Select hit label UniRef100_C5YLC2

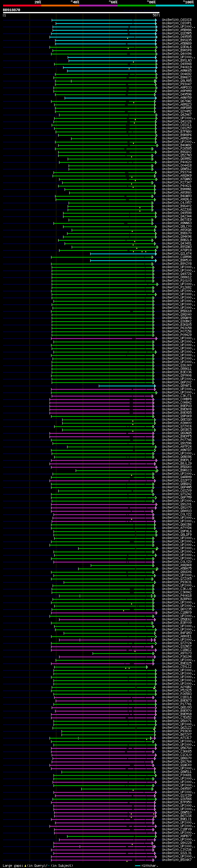pos(177,667)
